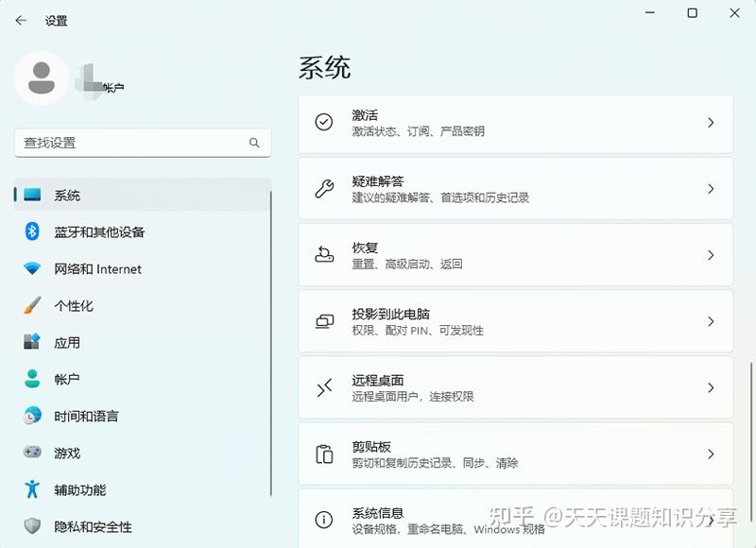Screen dimensions: 756x548
Task: Click the 系统信息 info circle icon
Action: click(x=324, y=520)
